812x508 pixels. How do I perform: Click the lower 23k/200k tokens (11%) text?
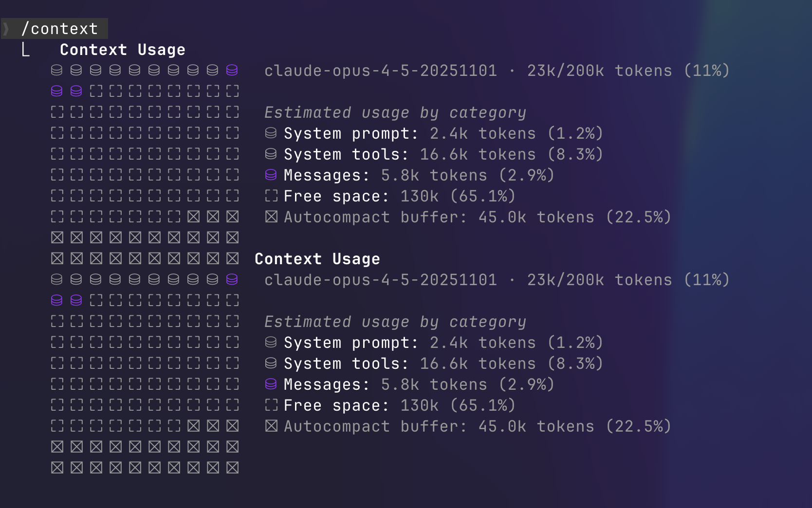tap(628, 280)
